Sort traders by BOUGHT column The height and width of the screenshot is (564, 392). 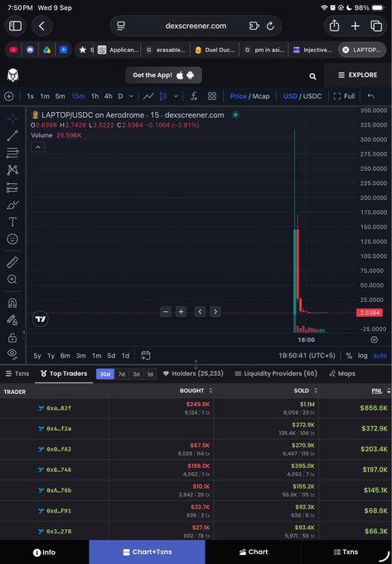point(196,391)
